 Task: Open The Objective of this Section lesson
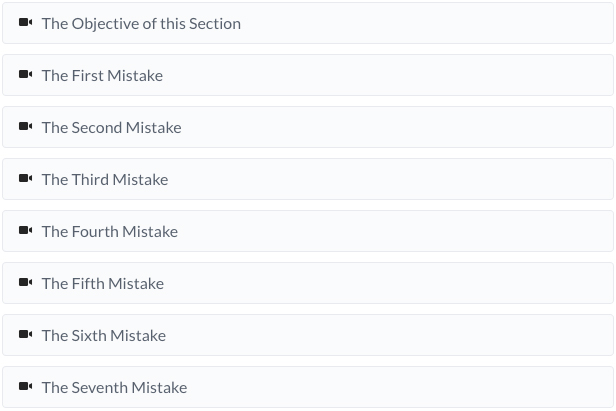(141, 24)
